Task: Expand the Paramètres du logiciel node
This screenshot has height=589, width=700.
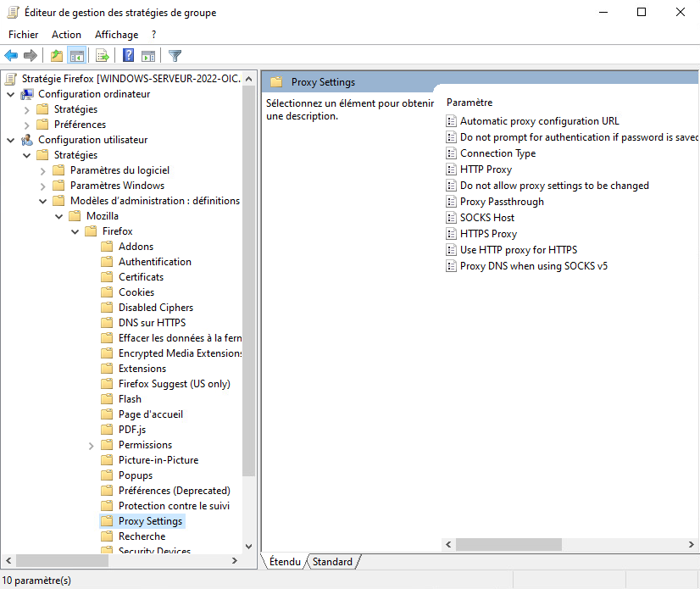Action: point(43,170)
